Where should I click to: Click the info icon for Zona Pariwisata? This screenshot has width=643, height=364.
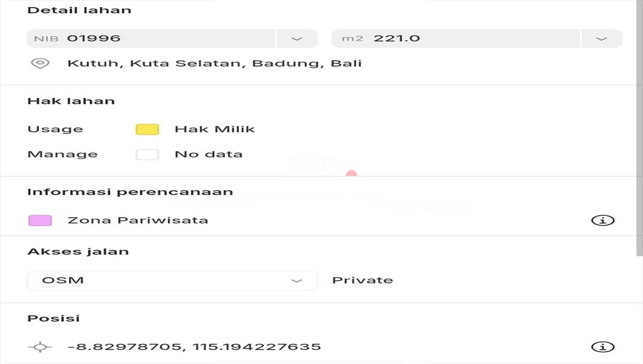pyautogui.click(x=602, y=220)
